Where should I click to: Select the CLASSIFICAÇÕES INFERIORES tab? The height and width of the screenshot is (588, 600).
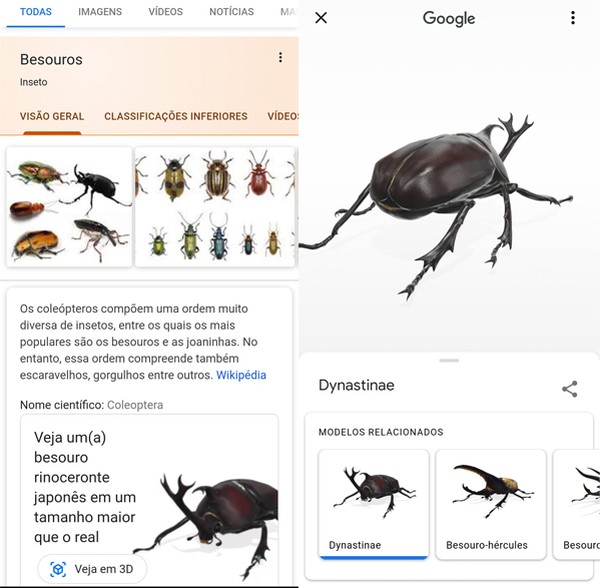coord(176,116)
